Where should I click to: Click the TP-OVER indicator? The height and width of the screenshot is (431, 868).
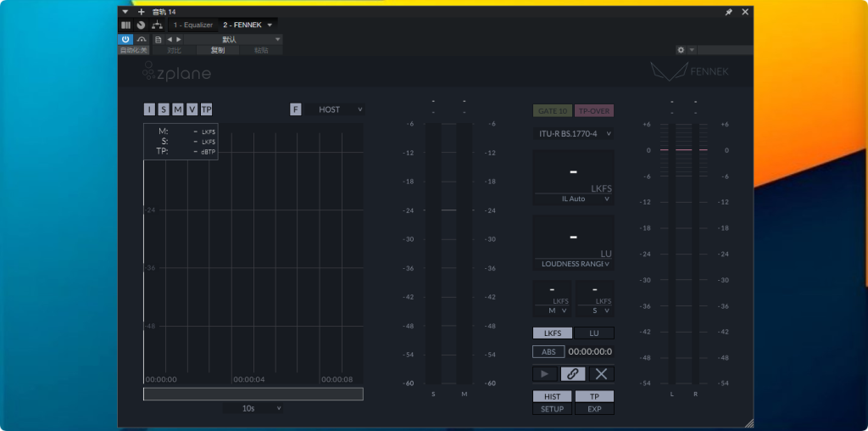pyautogui.click(x=594, y=111)
